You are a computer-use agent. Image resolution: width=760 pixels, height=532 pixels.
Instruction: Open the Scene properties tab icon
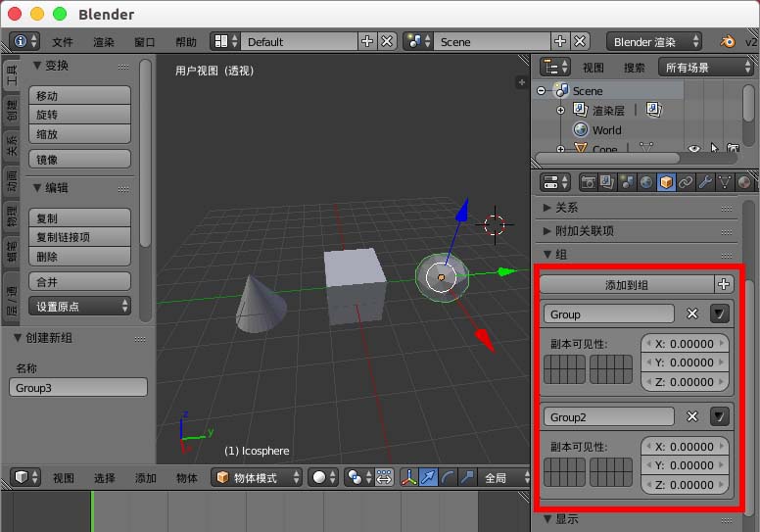coord(627,183)
